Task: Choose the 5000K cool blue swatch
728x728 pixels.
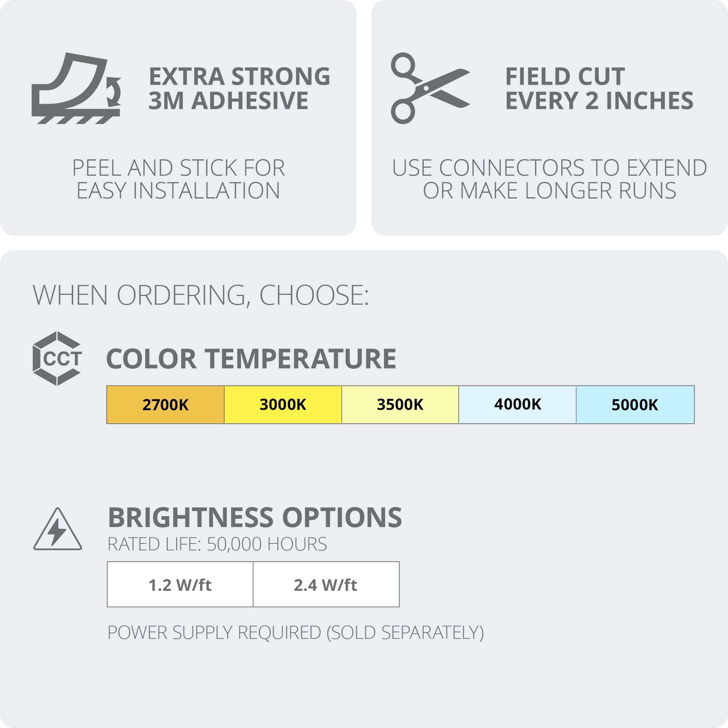Action: (635, 405)
